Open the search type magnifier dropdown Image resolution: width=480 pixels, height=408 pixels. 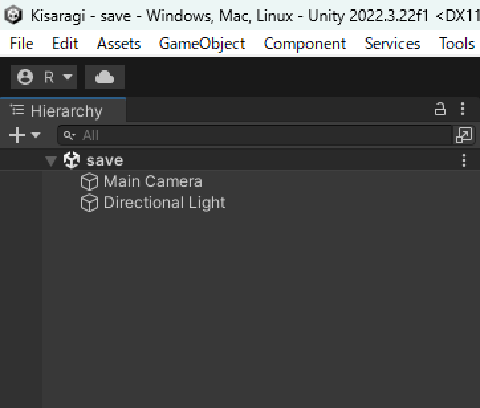70,135
